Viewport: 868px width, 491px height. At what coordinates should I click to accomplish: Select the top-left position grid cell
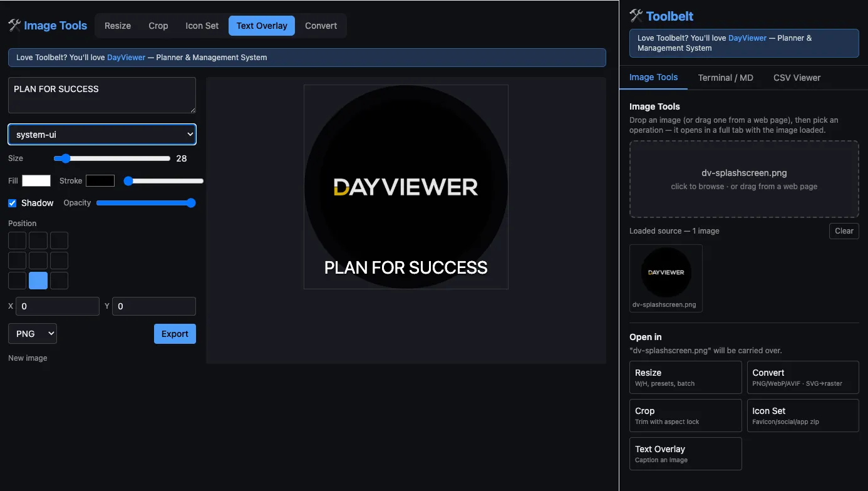pos(17,240)
